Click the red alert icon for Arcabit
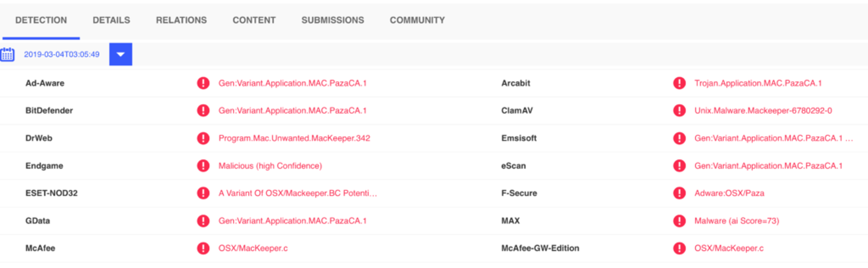 [679, 83]
